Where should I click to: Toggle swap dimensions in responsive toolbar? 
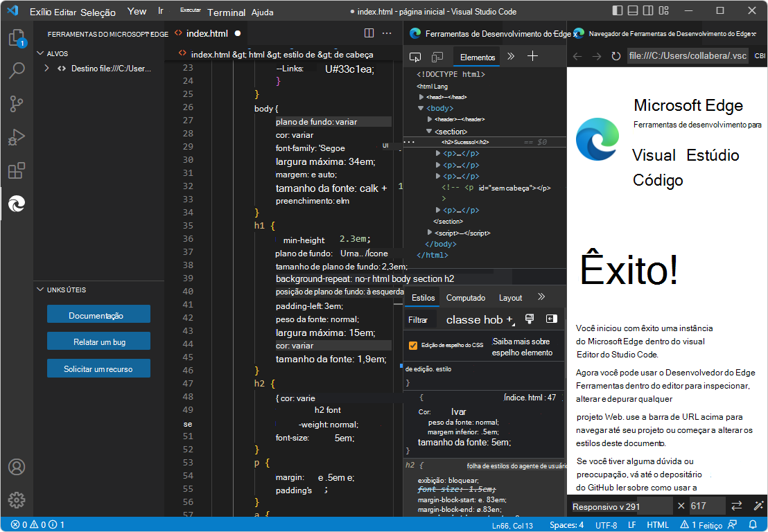point(737,506)
